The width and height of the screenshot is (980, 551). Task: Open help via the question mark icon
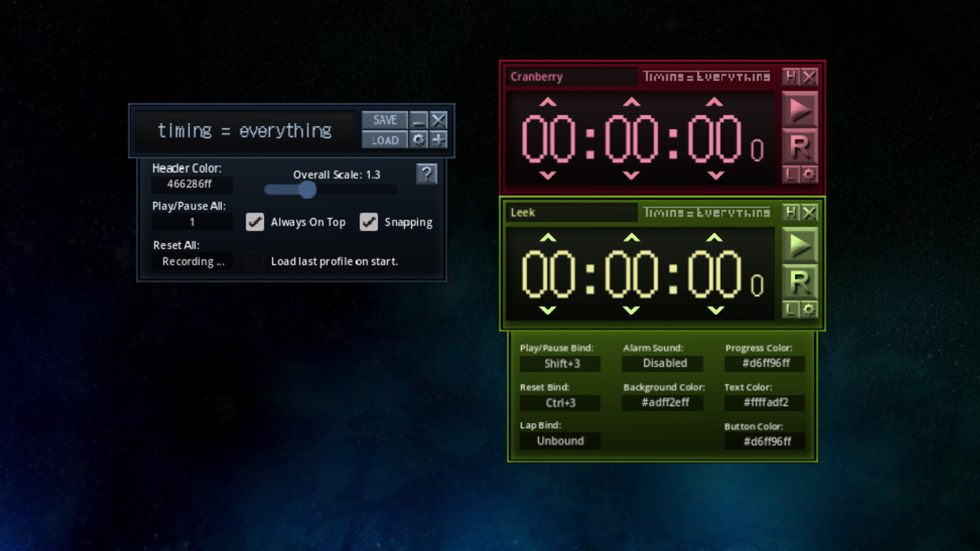pyautogui.click(x=427, y=174)
